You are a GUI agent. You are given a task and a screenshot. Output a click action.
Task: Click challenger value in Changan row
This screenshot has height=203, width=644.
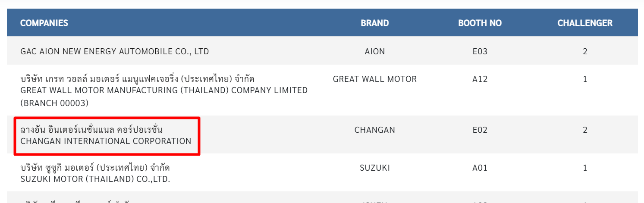(x=585, y=130)
